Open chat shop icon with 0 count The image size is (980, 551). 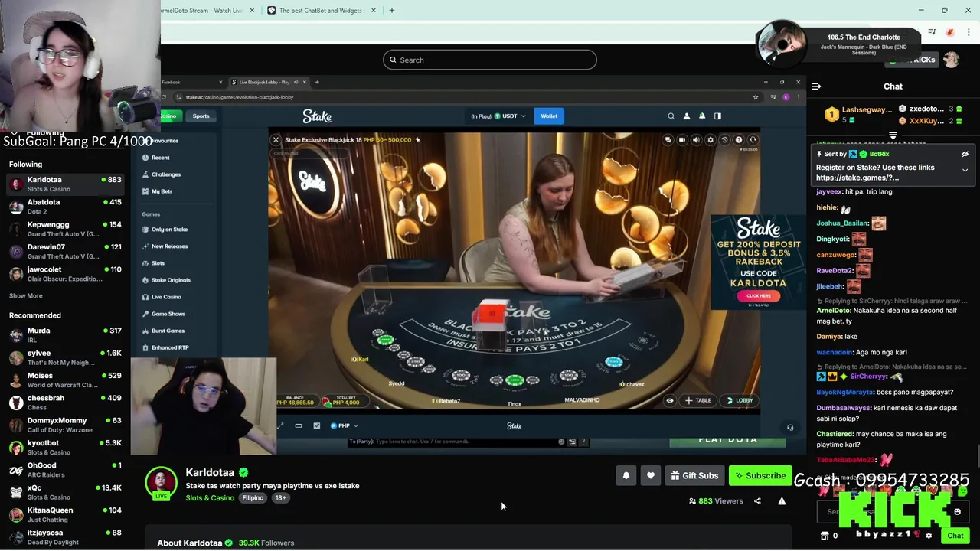pyautogui.click(x=829, y=536)
